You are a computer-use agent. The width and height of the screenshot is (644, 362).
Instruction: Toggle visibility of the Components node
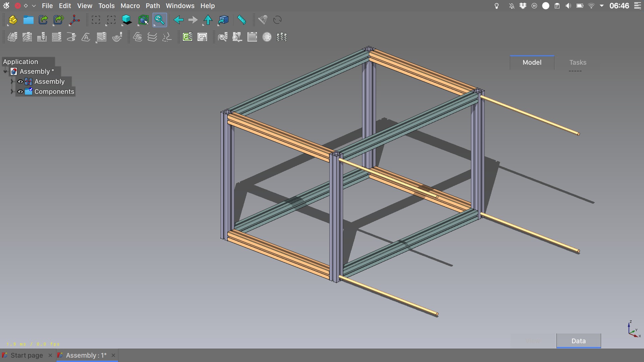[x=20, y=92]
